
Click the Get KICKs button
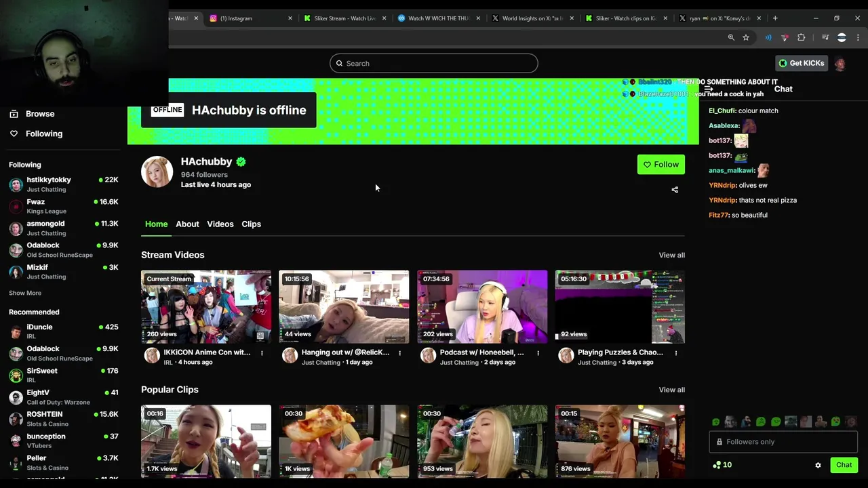tap(802, 63)
